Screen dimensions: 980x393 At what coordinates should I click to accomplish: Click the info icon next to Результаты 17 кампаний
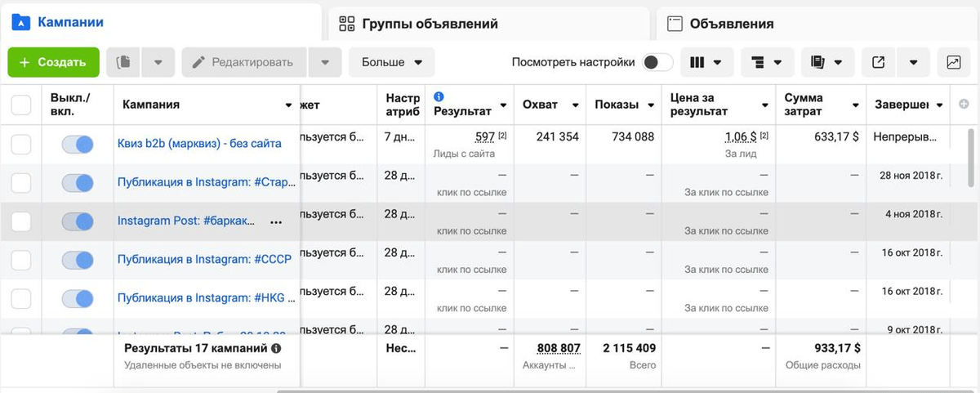(x=276, y=348)
